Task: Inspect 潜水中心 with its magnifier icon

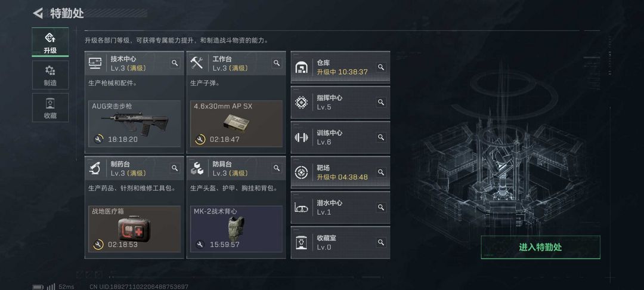Action: [381, 207]
